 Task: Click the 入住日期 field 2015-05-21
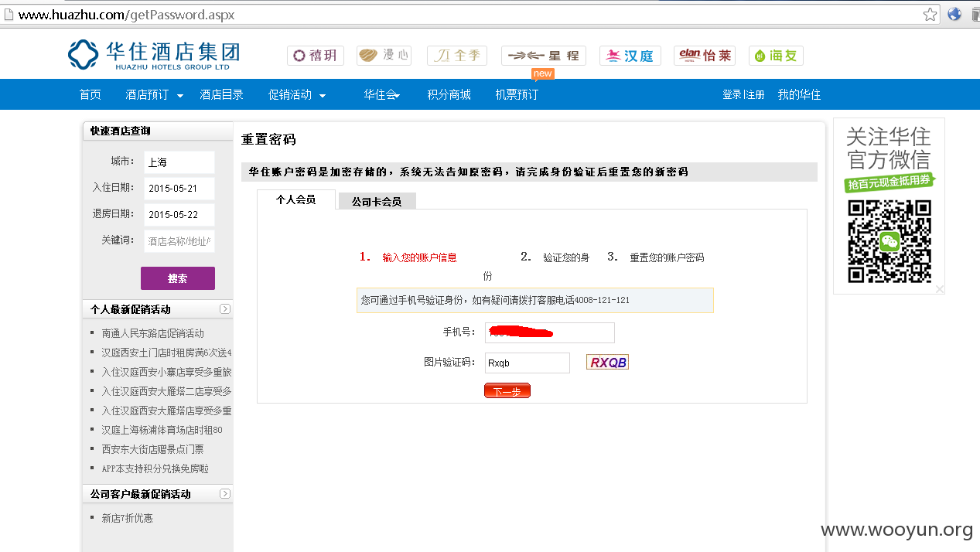179,188
